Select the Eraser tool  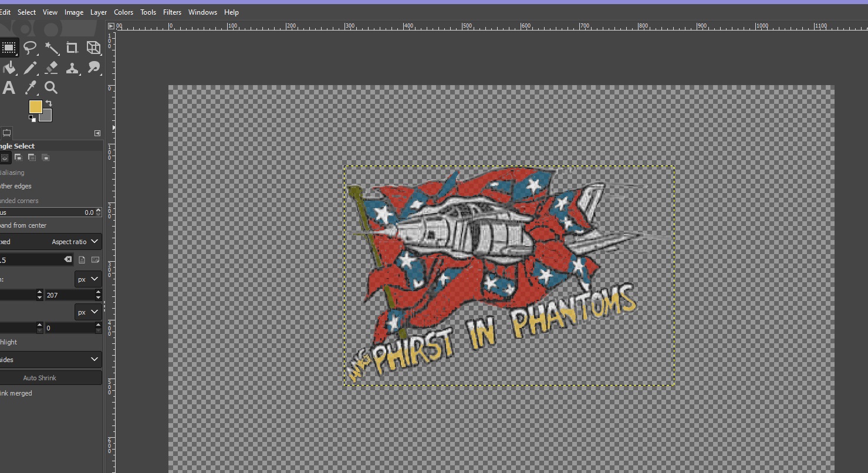click(x=52, y=68)
